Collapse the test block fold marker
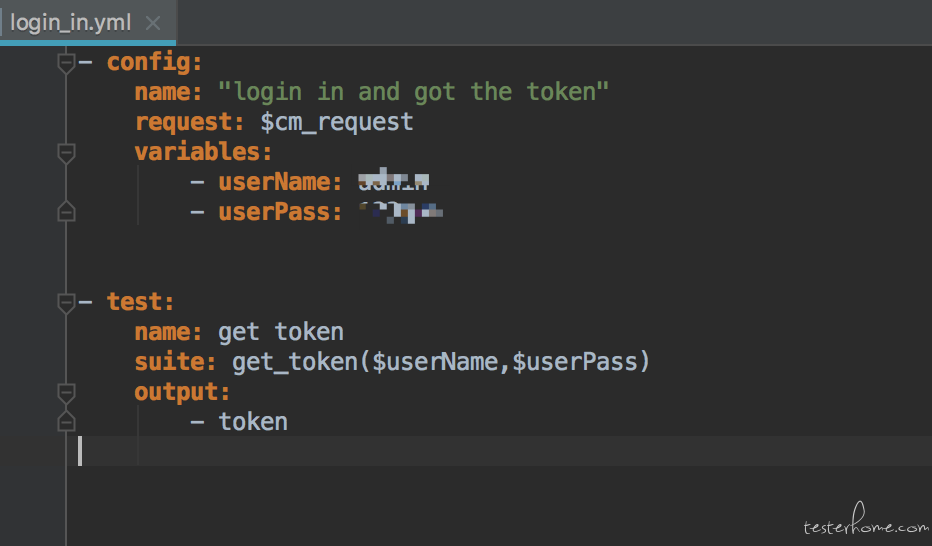This screenshot has height=546, width=932. coord(66,302)
